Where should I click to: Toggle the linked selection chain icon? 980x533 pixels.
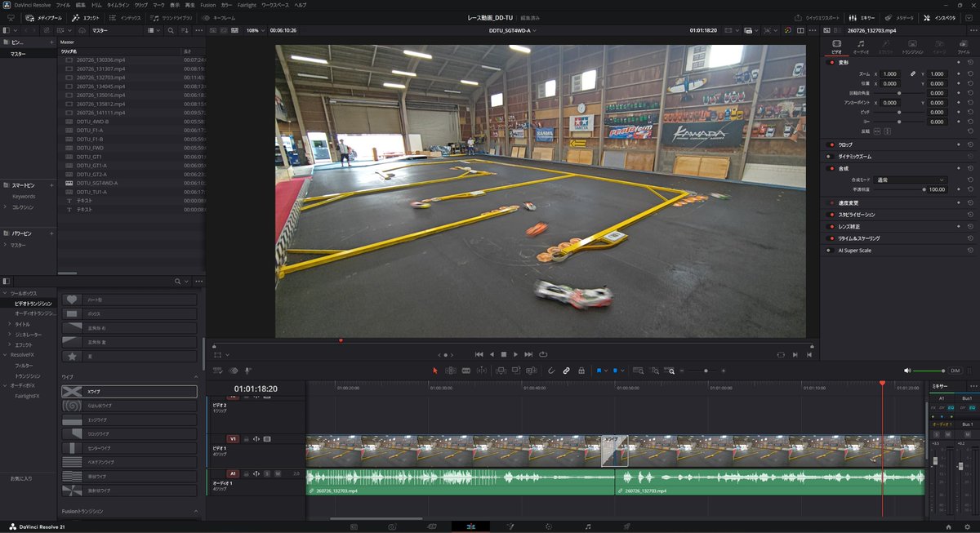point(566,370)
